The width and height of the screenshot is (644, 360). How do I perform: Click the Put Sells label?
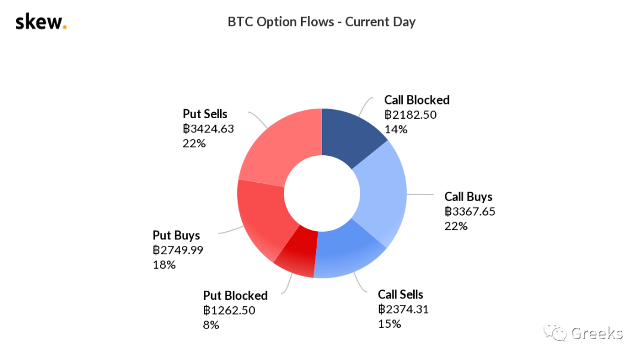[205, 114]
